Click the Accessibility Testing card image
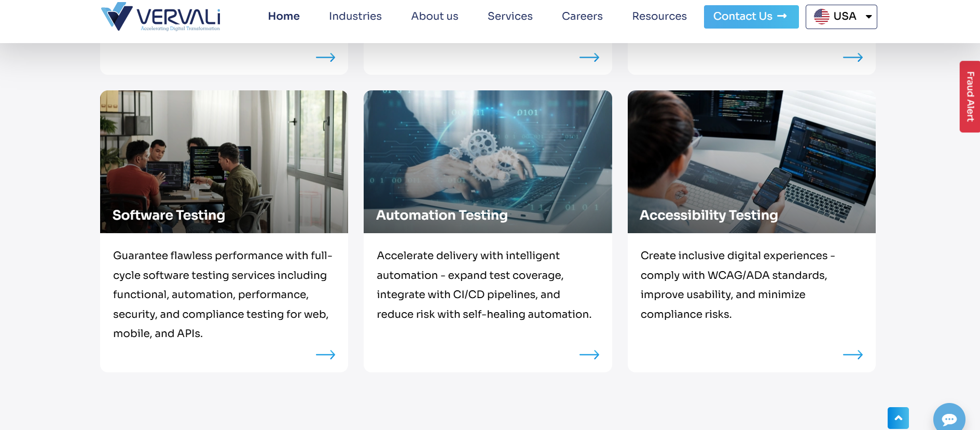The width and height of the screenshot is (980, 430). coord(751,156)
